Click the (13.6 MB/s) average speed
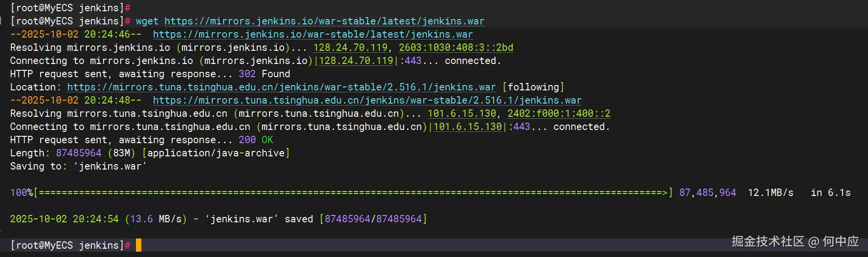This screenshot has height=257, width=868. click(156, 219)
